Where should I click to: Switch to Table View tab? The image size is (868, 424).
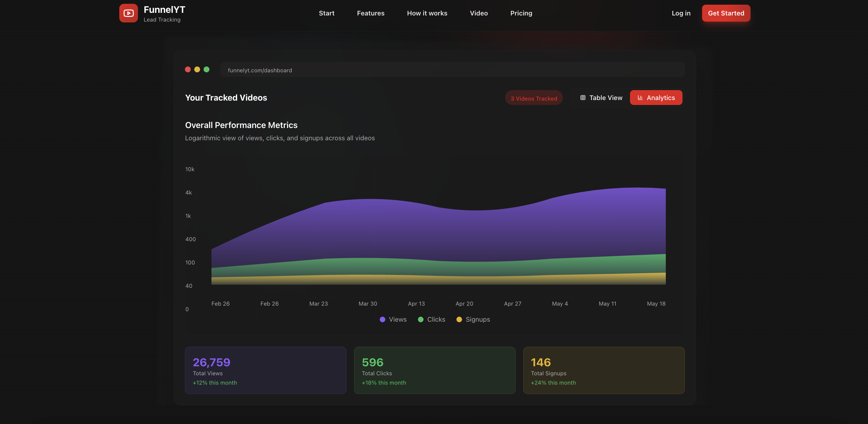tap(601, 98)
